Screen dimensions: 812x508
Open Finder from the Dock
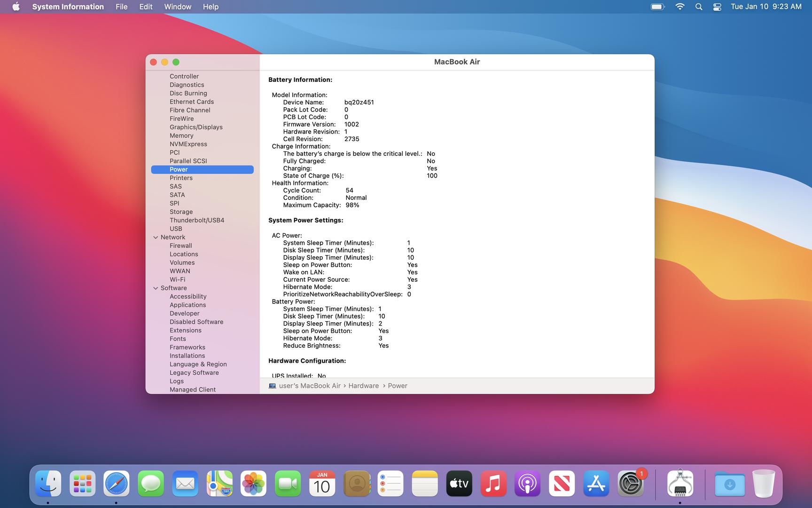[x=48, y=484]
